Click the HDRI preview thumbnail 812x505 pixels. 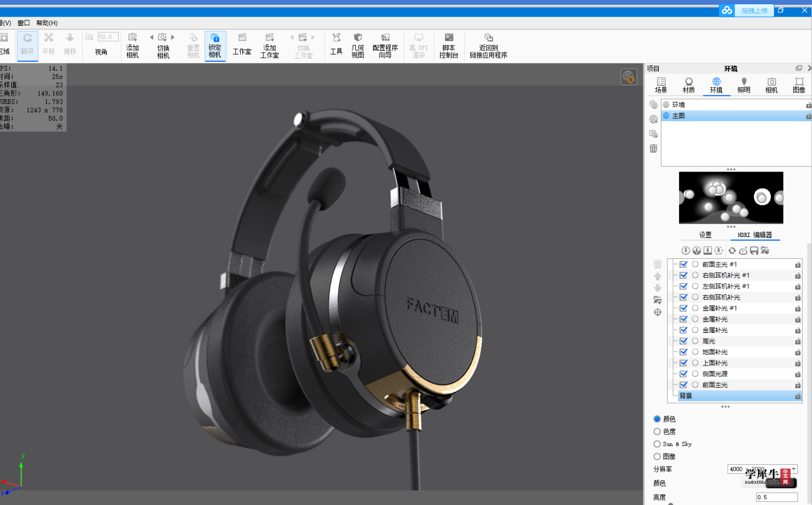click(x=731, y=198)
